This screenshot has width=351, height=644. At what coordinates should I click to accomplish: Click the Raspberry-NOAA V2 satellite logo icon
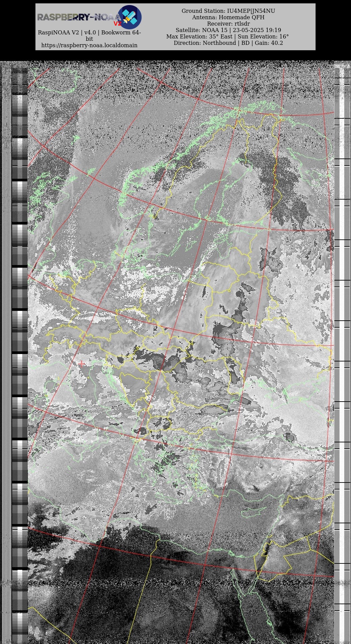[x=130, y=17]
